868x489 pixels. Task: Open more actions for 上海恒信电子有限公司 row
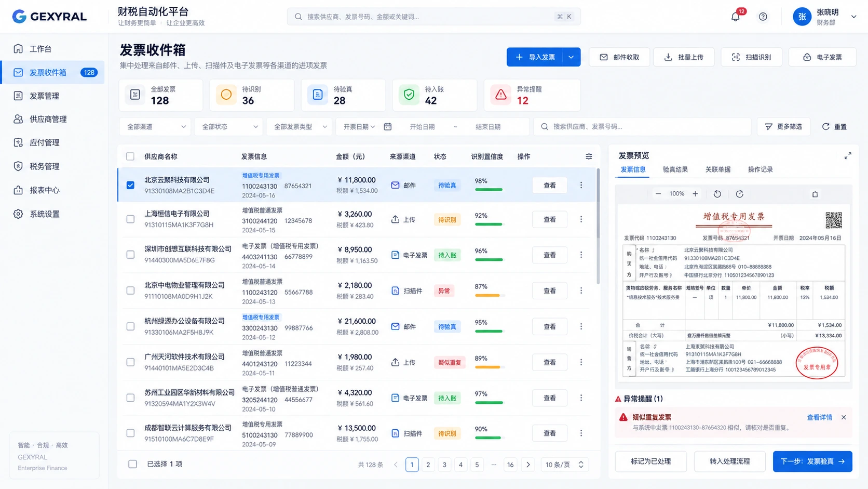(x=581, y=219)
